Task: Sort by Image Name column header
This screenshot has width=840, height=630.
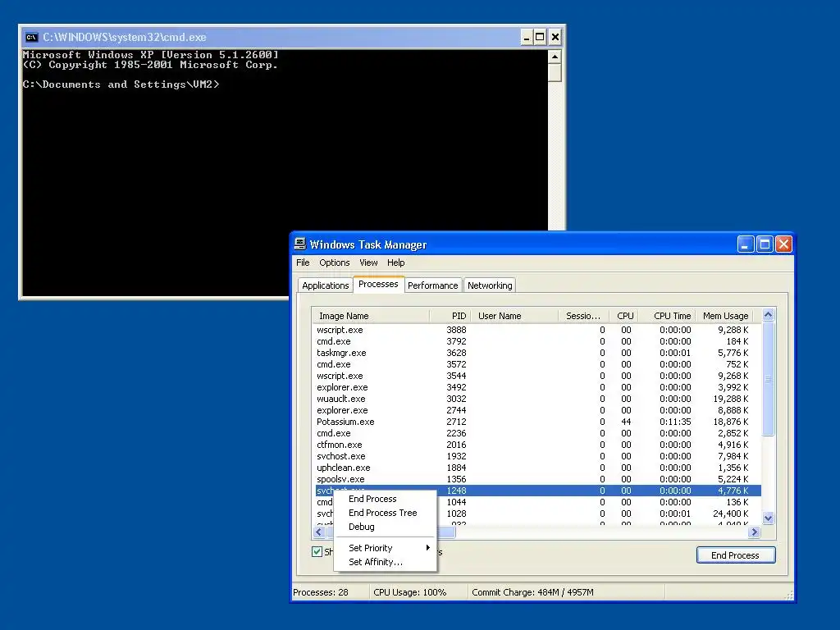Action: point(371,316)
